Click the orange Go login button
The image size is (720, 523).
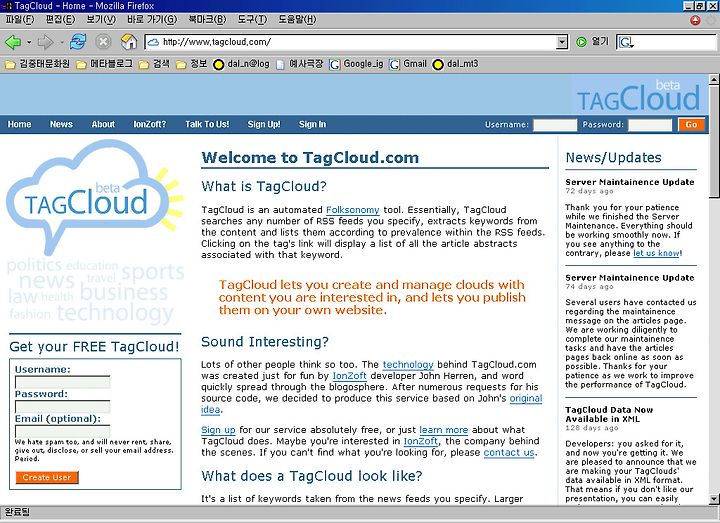pyautogui.click(x=691, y=124)
